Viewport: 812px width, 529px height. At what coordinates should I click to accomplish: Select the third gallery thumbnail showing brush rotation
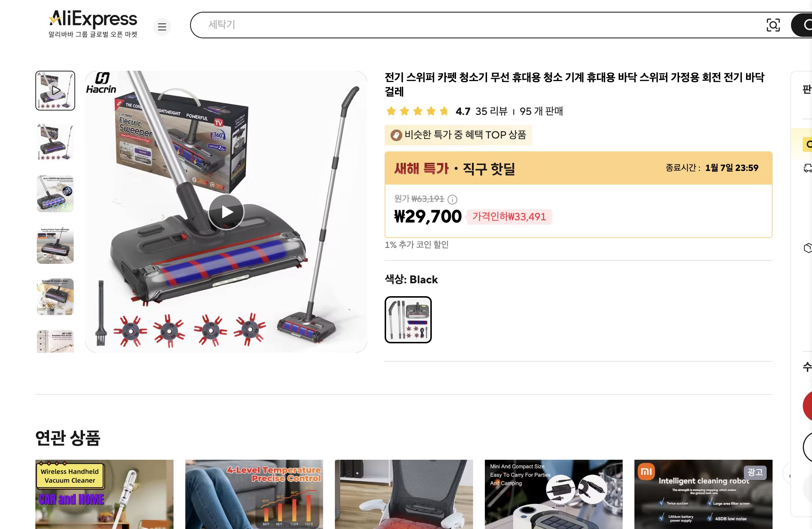point(55,194)
